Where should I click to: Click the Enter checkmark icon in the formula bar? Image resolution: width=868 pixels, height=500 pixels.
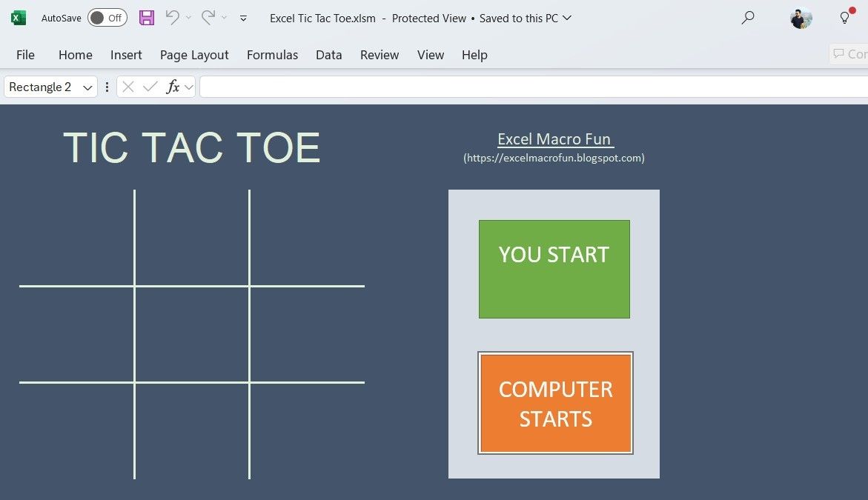pyautogui.click(x=148, y=87)
